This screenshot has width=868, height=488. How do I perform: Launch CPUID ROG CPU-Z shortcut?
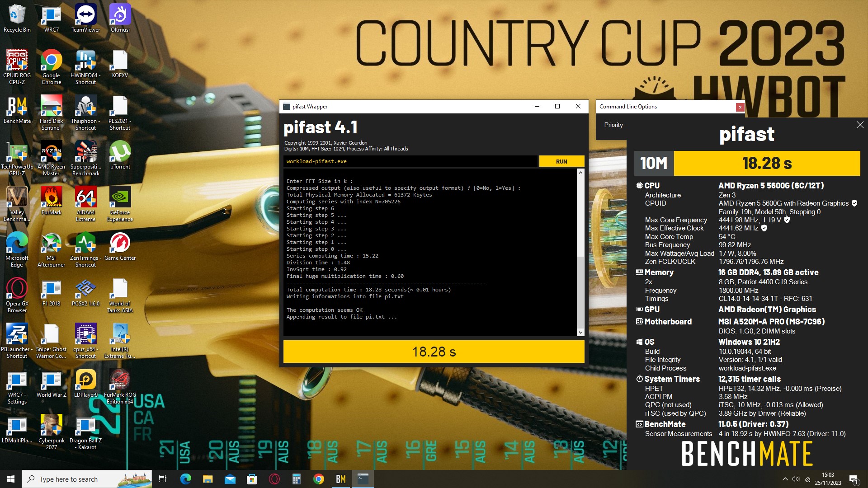pos(17,66)
